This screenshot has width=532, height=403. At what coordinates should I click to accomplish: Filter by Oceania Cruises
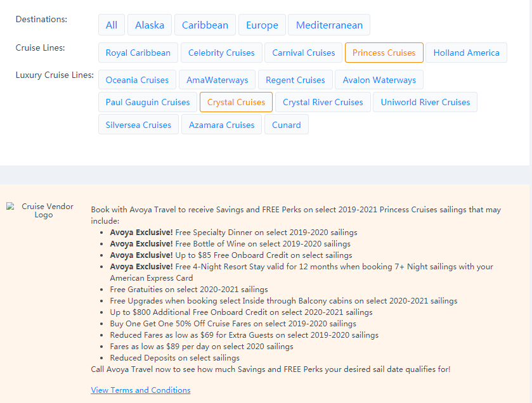coord(137,80)
